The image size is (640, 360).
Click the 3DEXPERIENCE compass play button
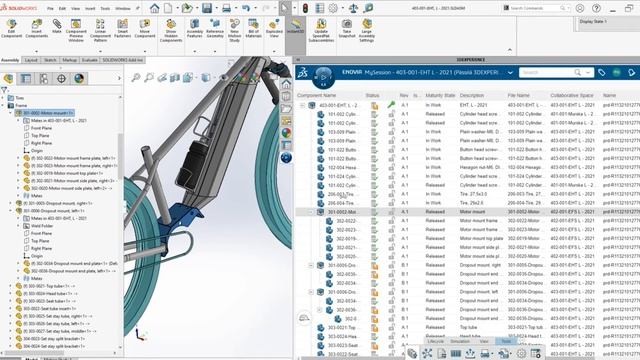click(x=323, y=77)
